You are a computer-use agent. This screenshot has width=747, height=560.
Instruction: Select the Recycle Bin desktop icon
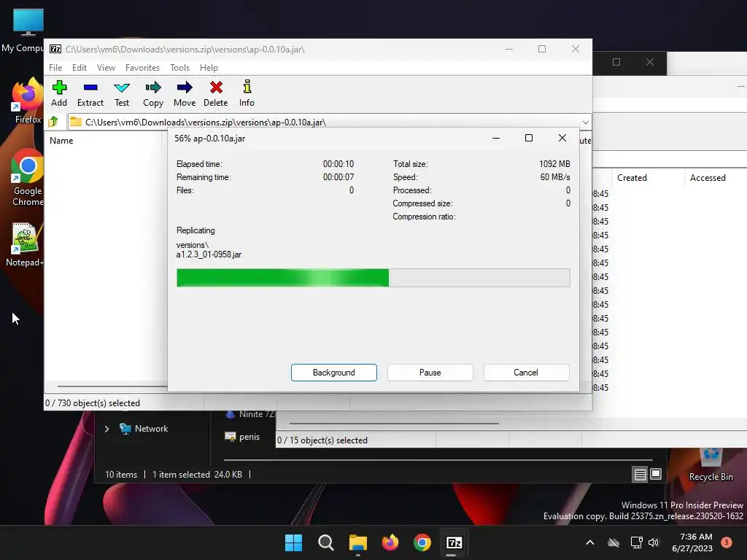[x=711, y=464]
